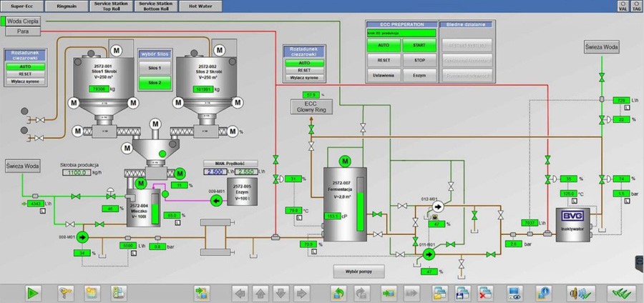Open the report list icon beside folder icon

point(119,294)
